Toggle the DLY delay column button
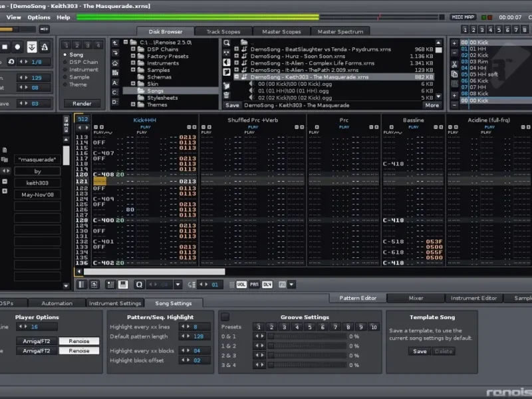 coord(267,285)
